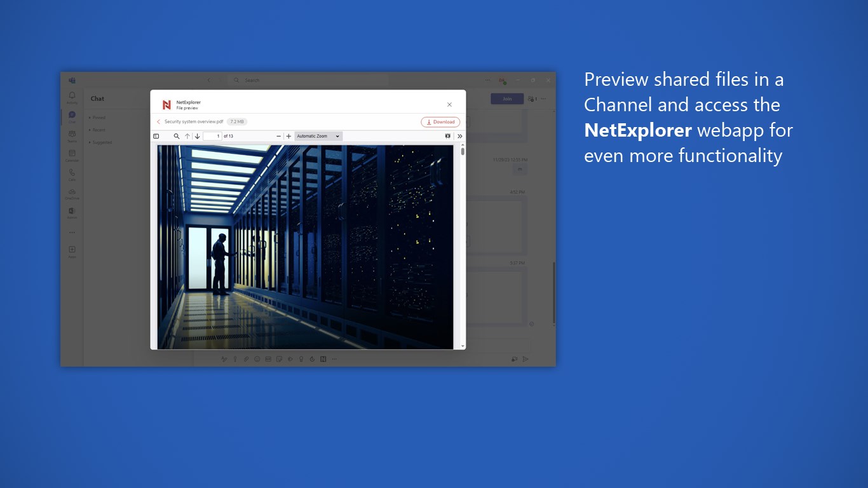Open Calls in the Teams sidebar
The height and width of the screenshot is (488, 868).
coord(72,175)
